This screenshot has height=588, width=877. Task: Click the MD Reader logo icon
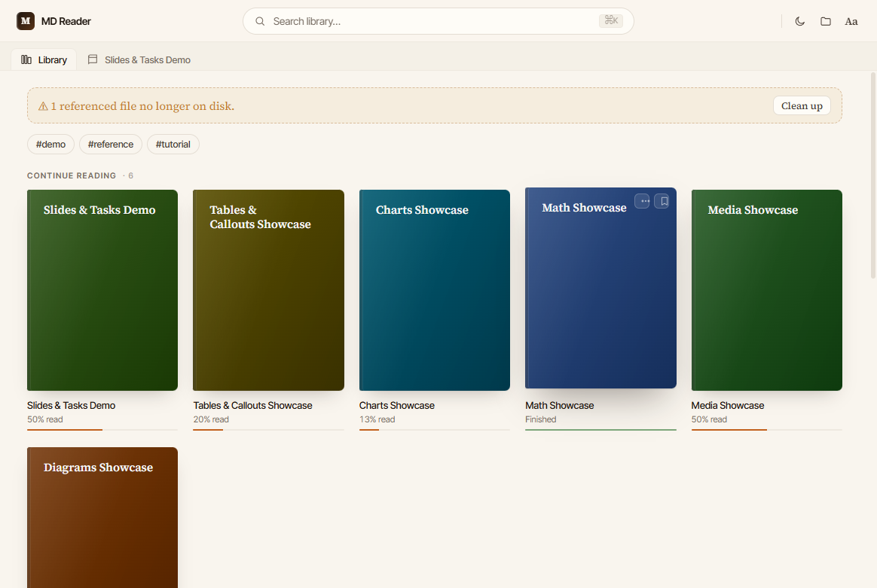click(x=25, y=21)
